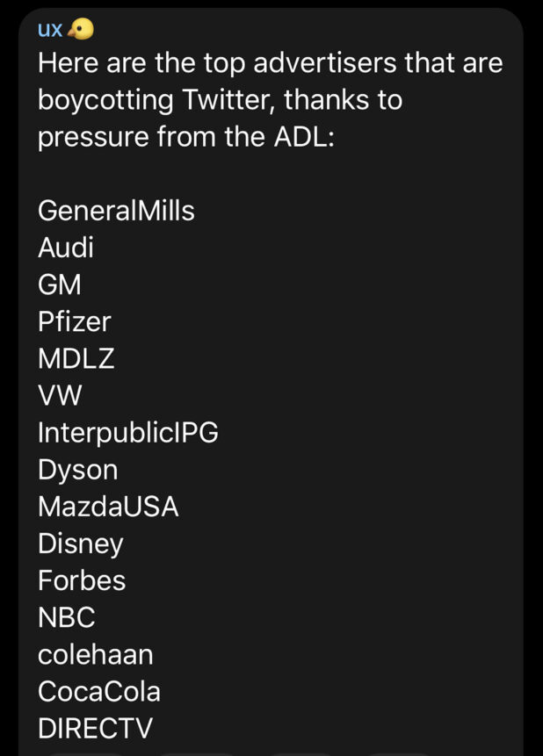Tap the GM entry in the message
Screen dimensions: 543x756
click(60, 284)
